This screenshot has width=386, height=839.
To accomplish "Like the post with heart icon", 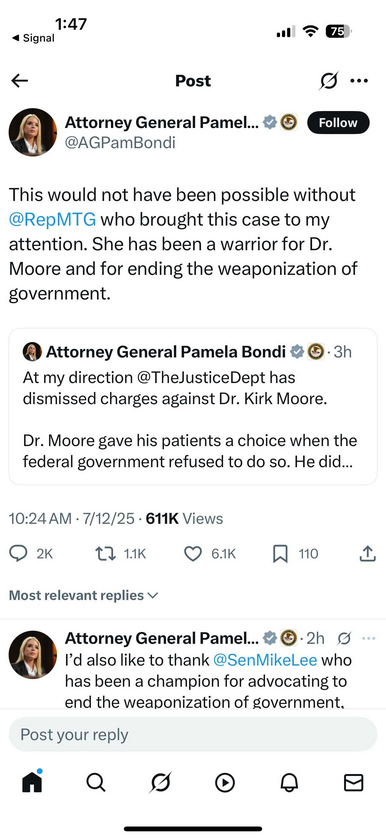I will tap(193, 554).
